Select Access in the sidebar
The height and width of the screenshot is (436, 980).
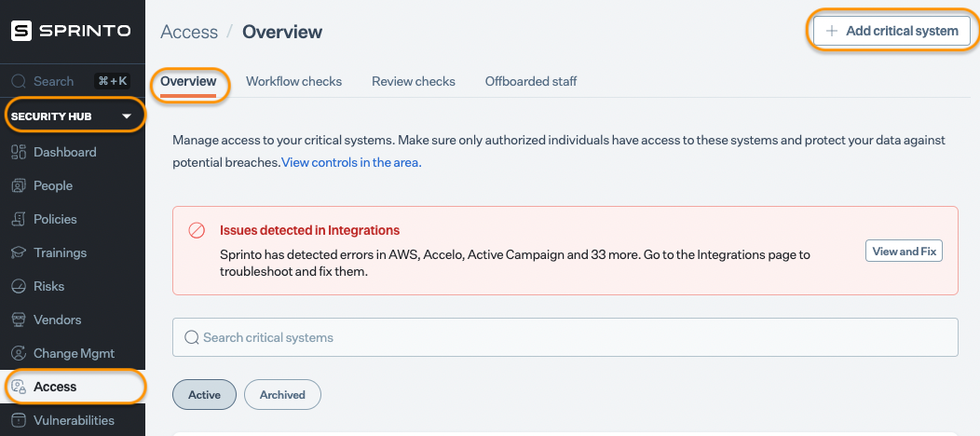(x=73, y=387)
